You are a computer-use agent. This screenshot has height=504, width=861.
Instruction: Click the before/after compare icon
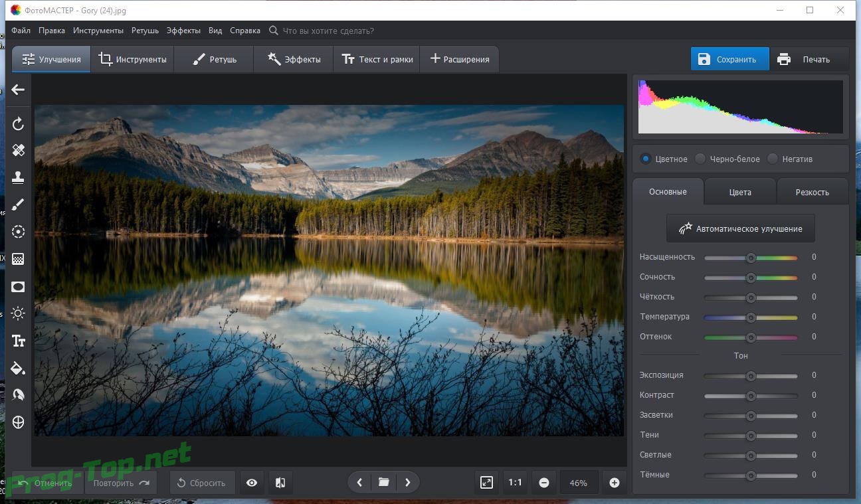[x=280, y=483]
